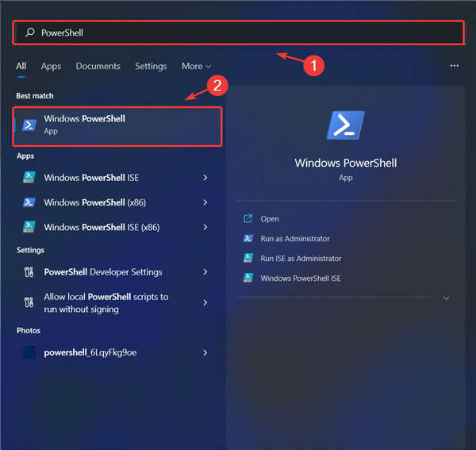Viewport: 476px width, 450px height.
Task: Switch to the Documents tab
Action: pos(98,66)
